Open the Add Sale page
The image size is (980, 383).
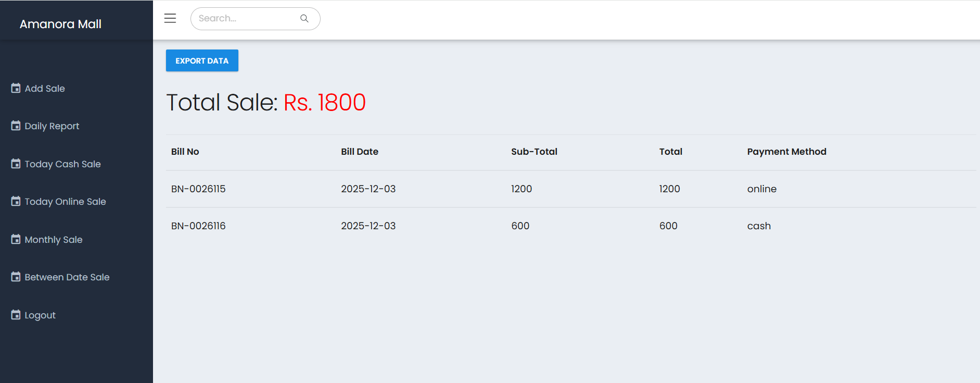click(45, 89)
